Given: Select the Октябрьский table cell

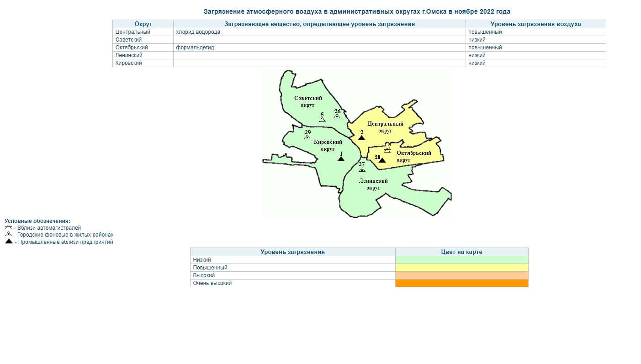Looking at the screenshot, I should coord(143,47).
